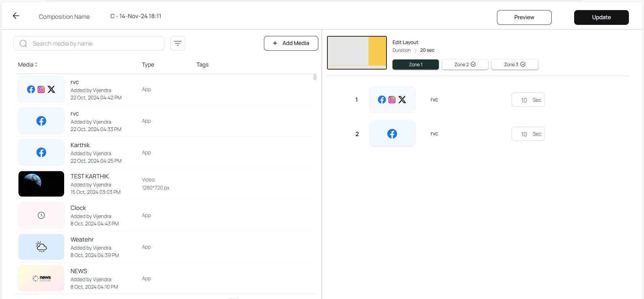The height and width of the screenshot is (299, 644).
Task: Switch to the Zone 3 tab
Action: (x=514, y=65)
